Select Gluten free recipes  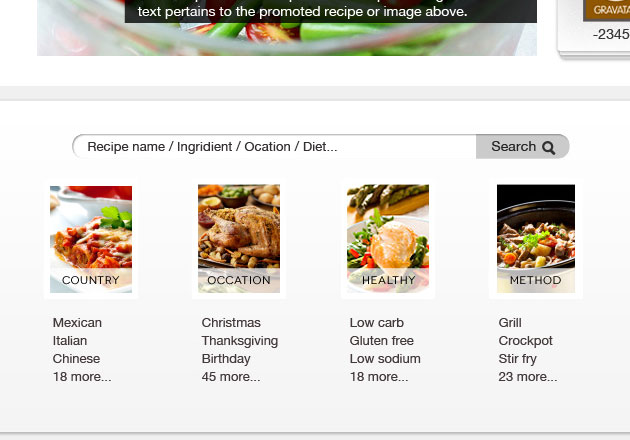click(x=382, y=341)
